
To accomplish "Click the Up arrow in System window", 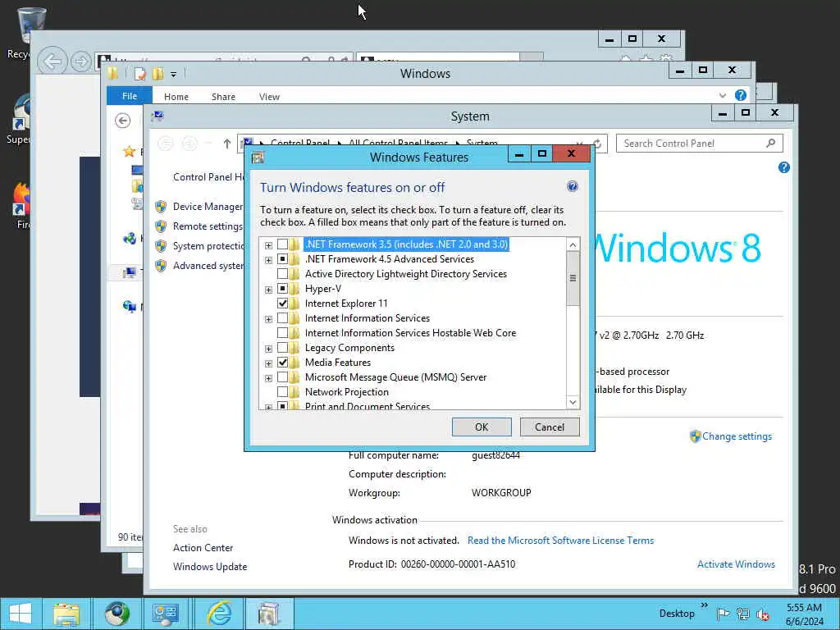I will point(226,144).
